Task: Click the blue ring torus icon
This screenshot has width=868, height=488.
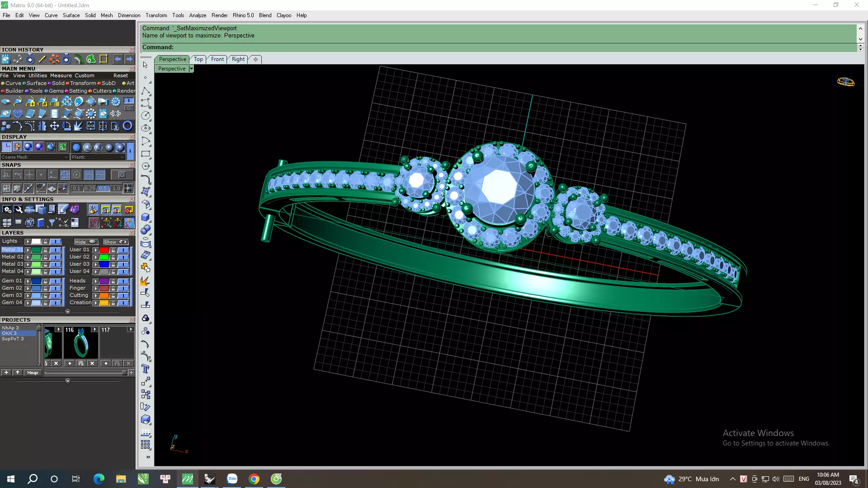Action: (x=127, y=126)
